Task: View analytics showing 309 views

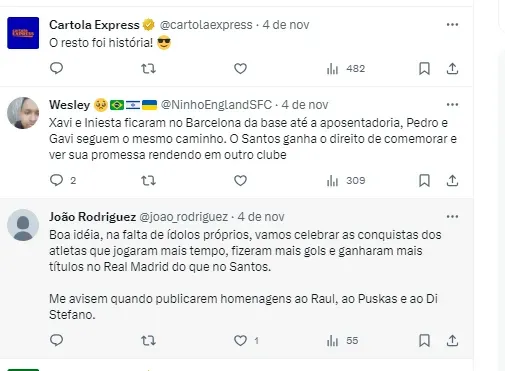Action: tap(346, 181)
